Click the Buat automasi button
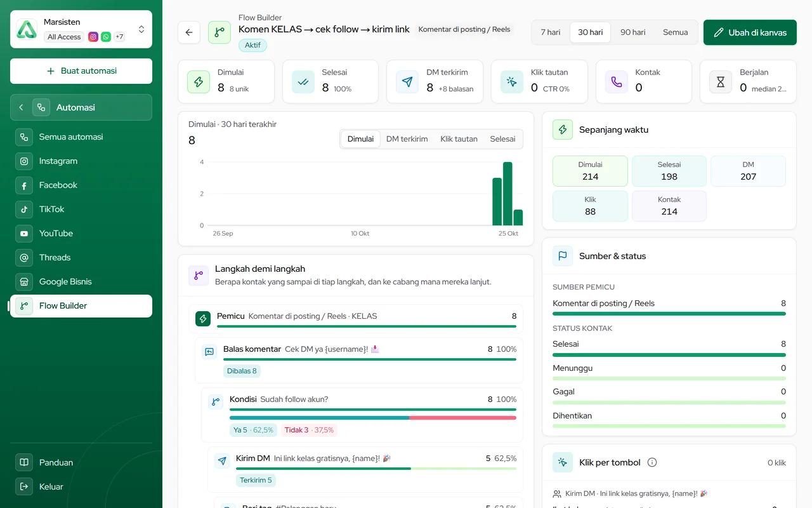Viewport: 812px width, 508px height. click(x=81, y=71)
